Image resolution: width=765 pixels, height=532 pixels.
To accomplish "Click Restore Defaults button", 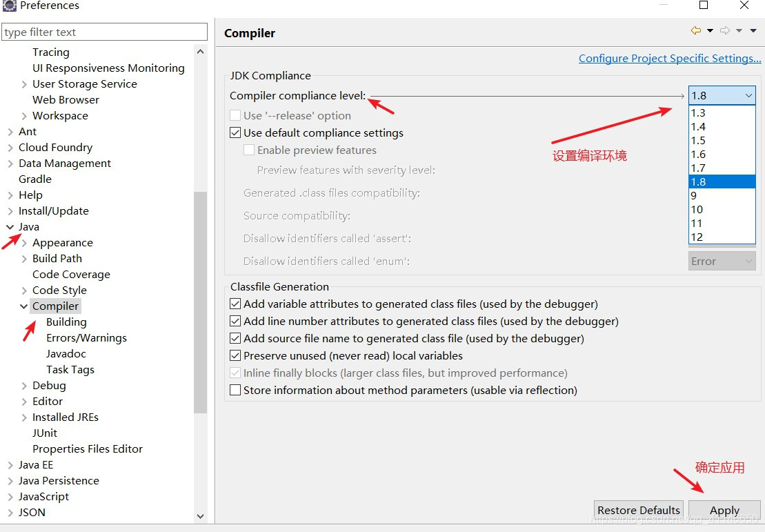I will (639, 510).
